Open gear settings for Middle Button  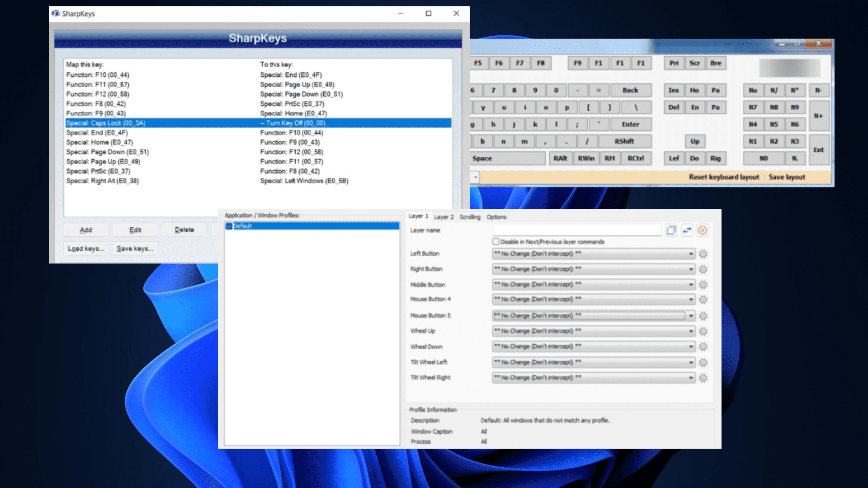click(x=703, y=285)
